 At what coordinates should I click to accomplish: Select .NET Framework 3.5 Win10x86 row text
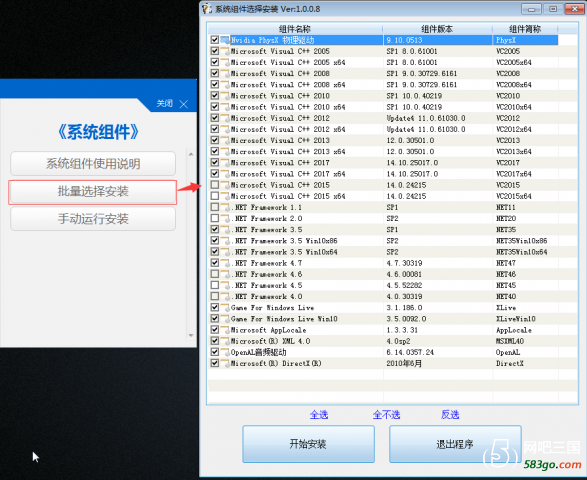point(284,240)
